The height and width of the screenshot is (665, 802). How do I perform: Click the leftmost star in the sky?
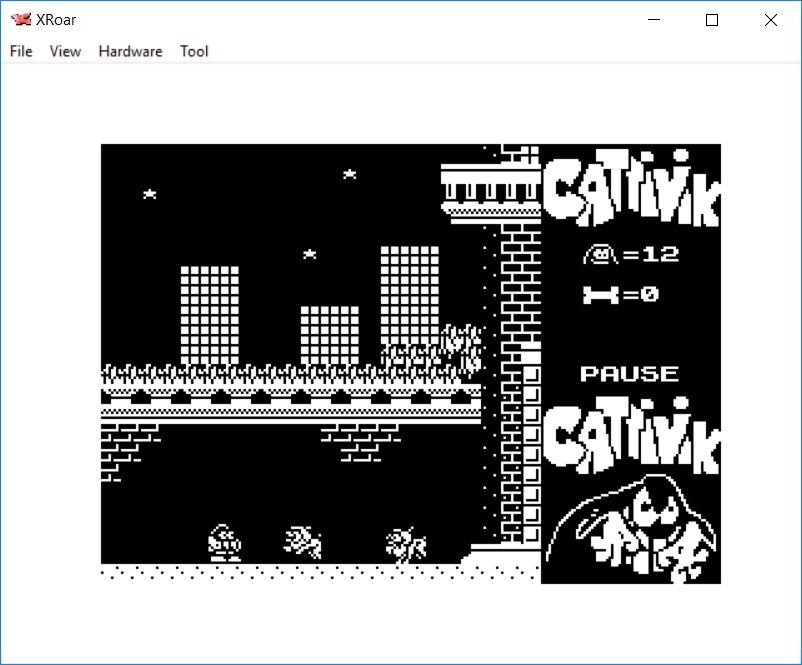149,194
